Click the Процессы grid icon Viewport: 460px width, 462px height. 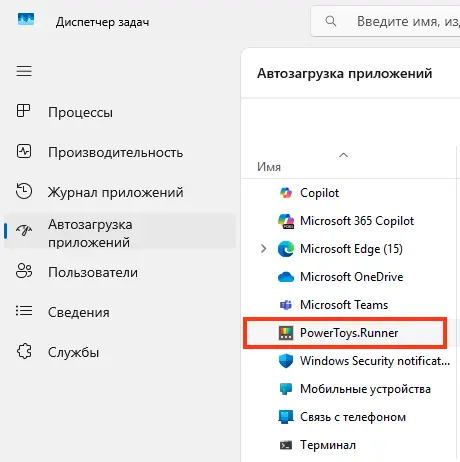coord(24,111)
